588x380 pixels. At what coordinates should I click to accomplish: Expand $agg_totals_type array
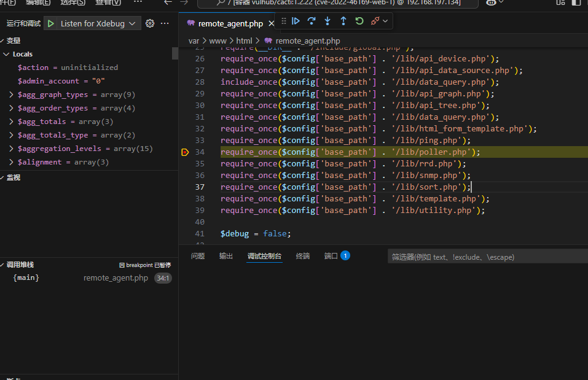pos(11,135)
